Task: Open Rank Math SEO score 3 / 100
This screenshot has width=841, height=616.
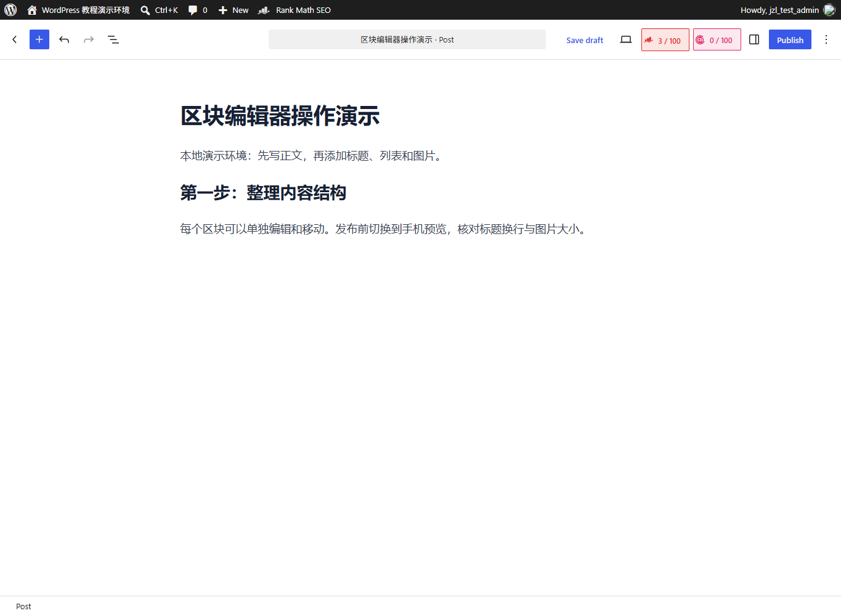Action: point(665,40)
